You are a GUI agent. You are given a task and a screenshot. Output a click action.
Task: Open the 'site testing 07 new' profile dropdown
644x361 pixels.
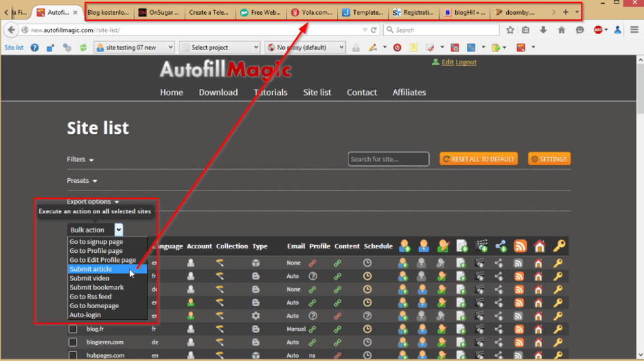coord(135,48)
